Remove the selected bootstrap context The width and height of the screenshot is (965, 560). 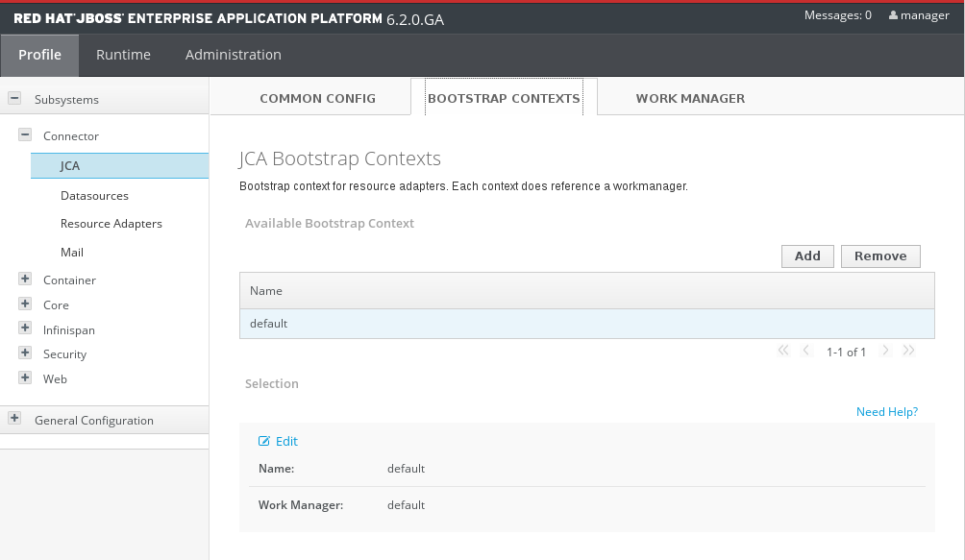point(880,256)
